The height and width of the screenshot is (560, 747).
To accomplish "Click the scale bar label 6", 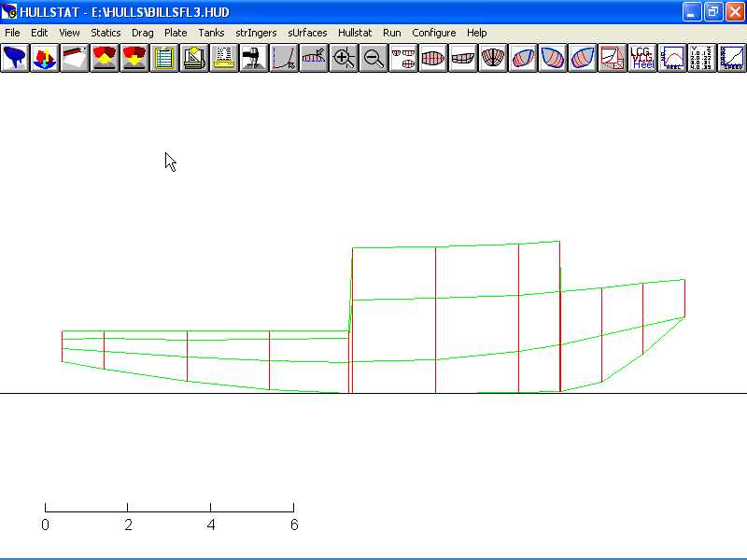I will pos(294,525).
